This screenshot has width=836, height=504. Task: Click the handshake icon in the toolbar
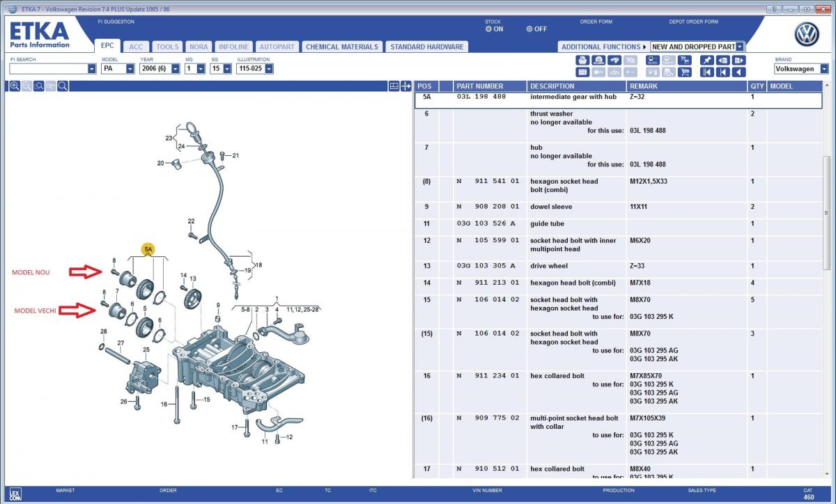point(614,60)
